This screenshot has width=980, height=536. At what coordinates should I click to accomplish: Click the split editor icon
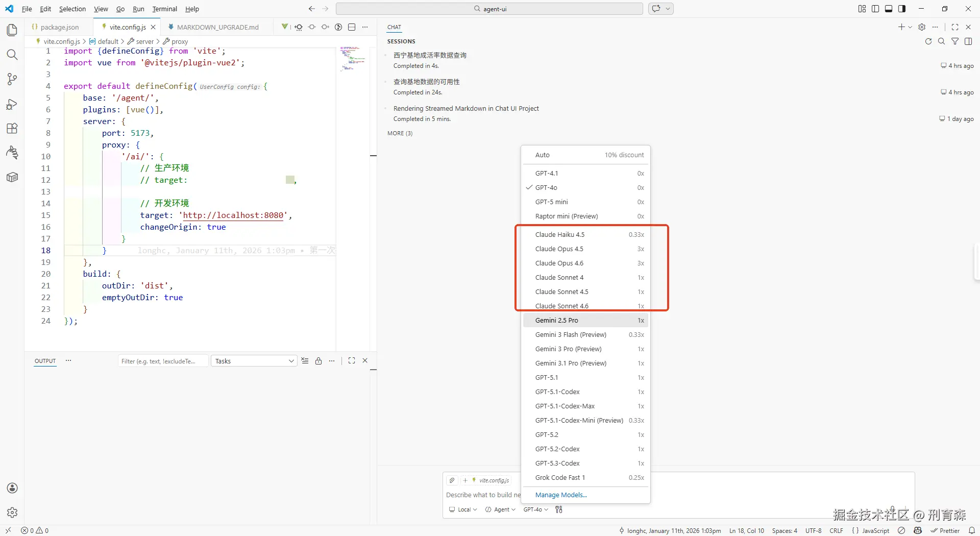coord(352,27)
